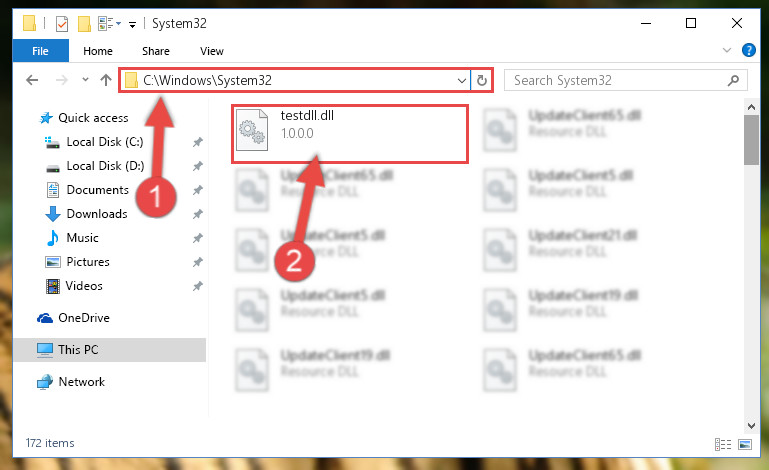
Task: Unpin Downloads from Quick access
Action: coord(198,214)
